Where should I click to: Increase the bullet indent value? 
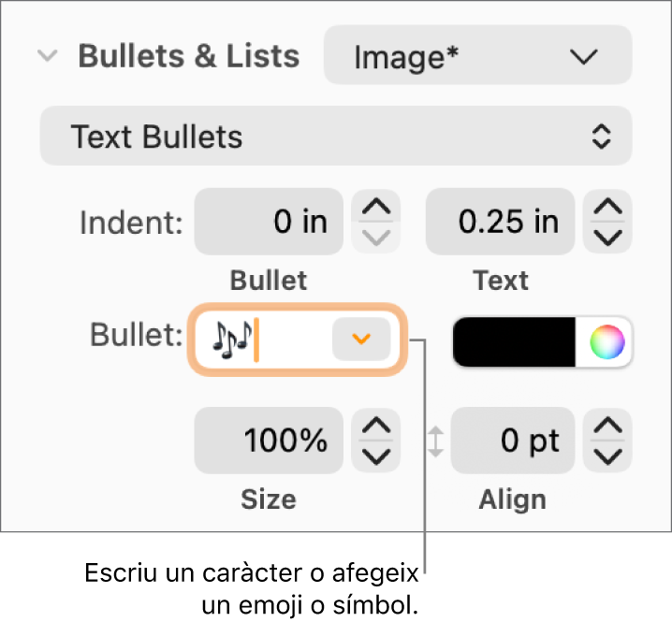(375, 208)
